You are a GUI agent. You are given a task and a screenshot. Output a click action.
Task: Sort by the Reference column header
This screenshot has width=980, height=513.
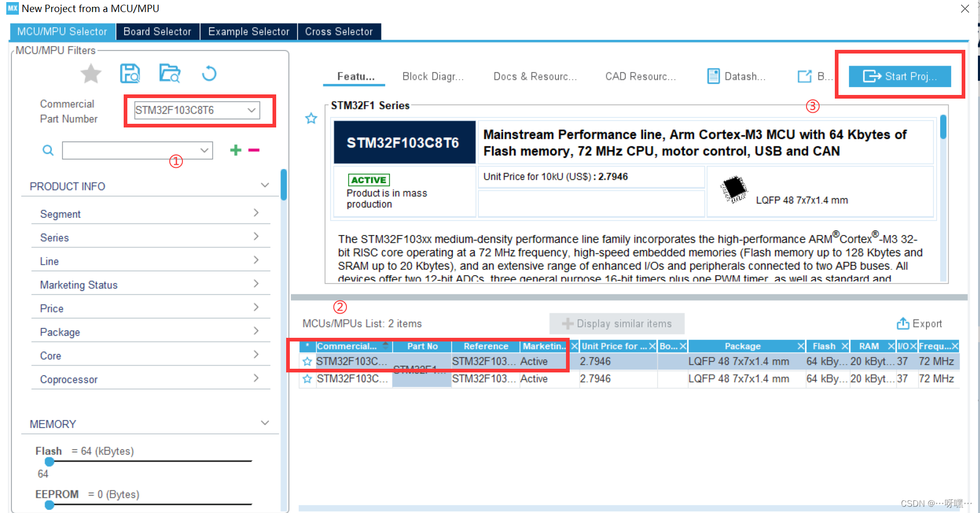[485, 346]
